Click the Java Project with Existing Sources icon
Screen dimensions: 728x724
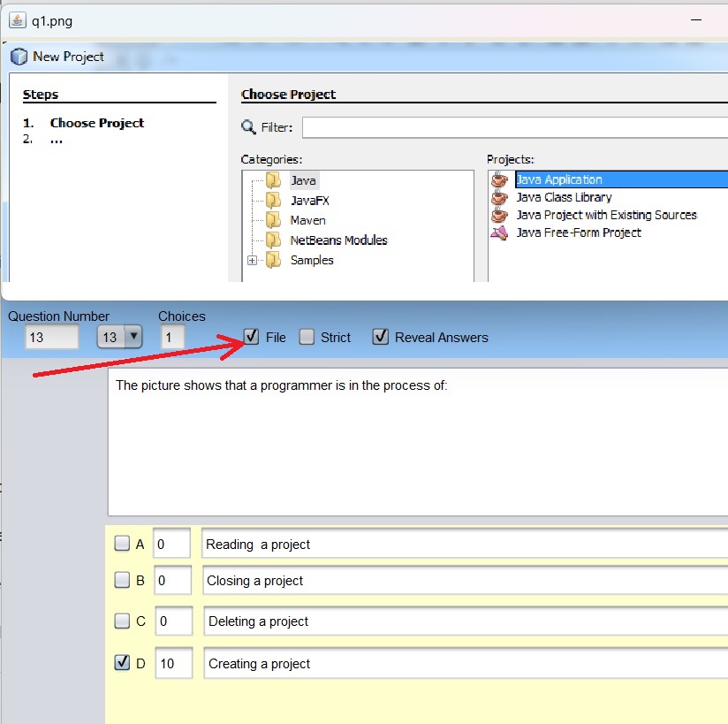[499, 215]
